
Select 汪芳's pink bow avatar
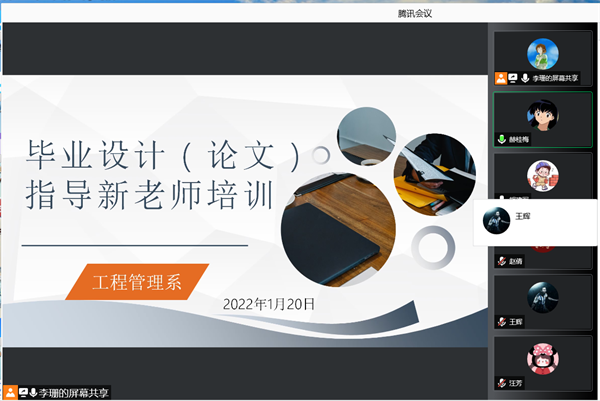543,359
